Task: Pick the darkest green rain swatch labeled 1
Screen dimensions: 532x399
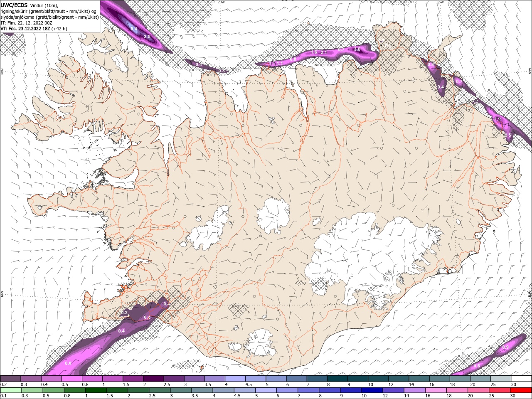Action: pyautogui.click(x=96, y=390)
